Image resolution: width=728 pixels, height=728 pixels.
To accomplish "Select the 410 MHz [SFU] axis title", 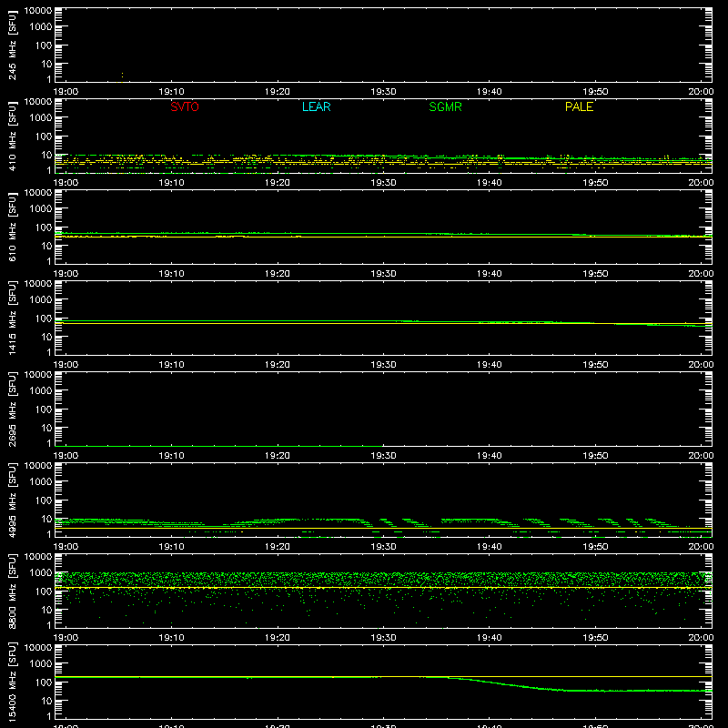I will point(12,136).
